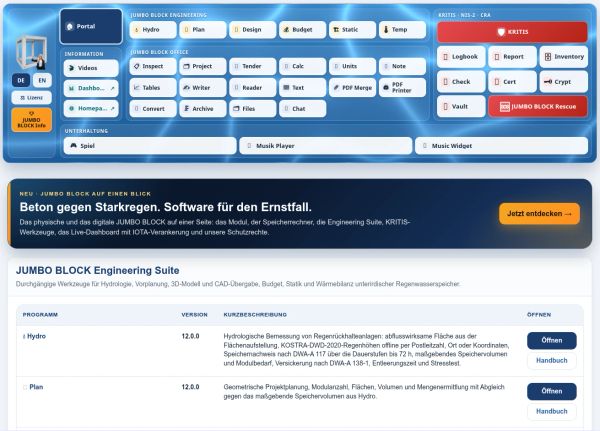The height and width of the screenshot is (431, 600).
Task: Open the Tables tool
Action: point(153,88)
